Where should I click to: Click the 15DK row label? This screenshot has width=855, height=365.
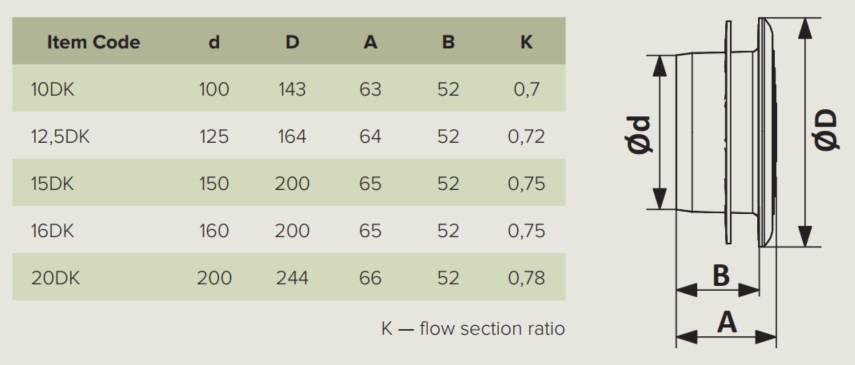tap(52, 184)
